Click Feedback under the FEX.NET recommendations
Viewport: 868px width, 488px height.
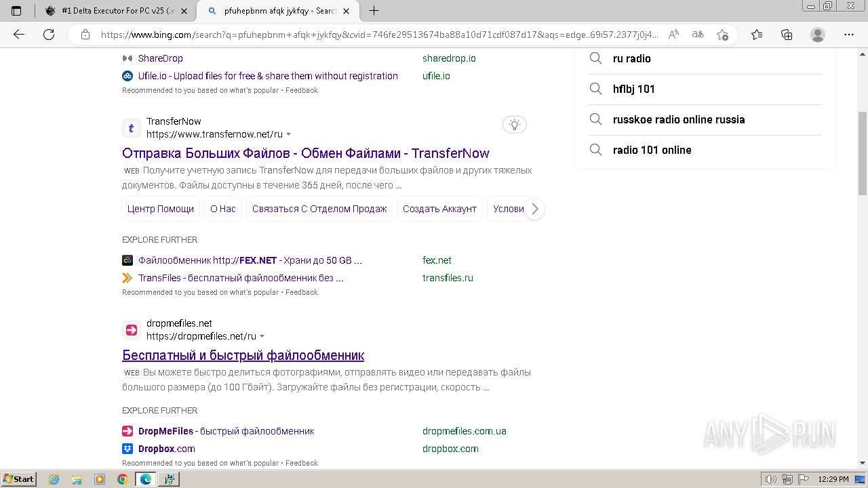302,292
